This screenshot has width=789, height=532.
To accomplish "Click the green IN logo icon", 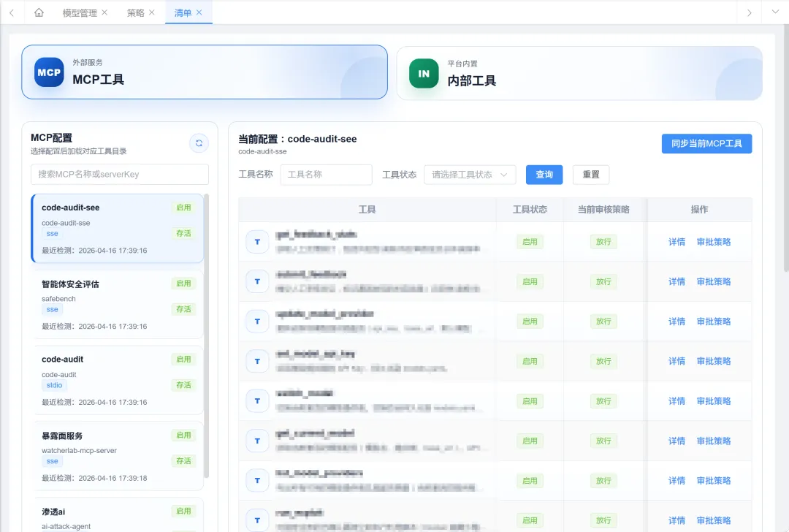I will click(424, 74).
